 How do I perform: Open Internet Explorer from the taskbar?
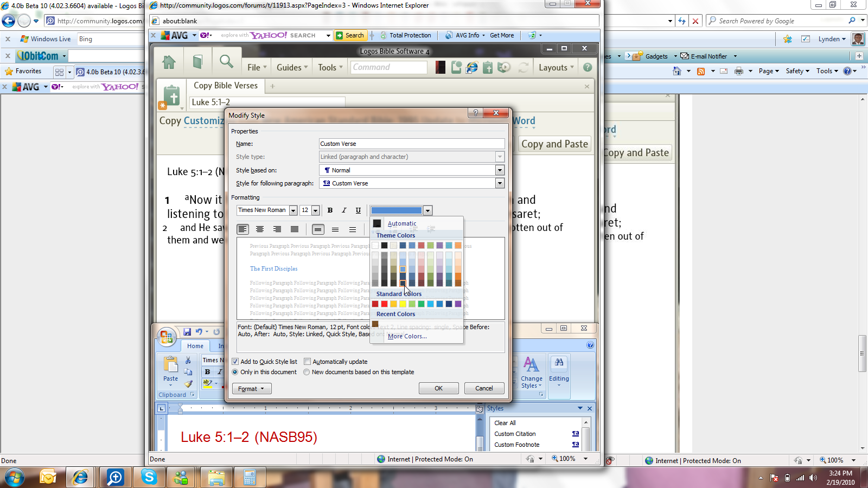click(81, 477)
